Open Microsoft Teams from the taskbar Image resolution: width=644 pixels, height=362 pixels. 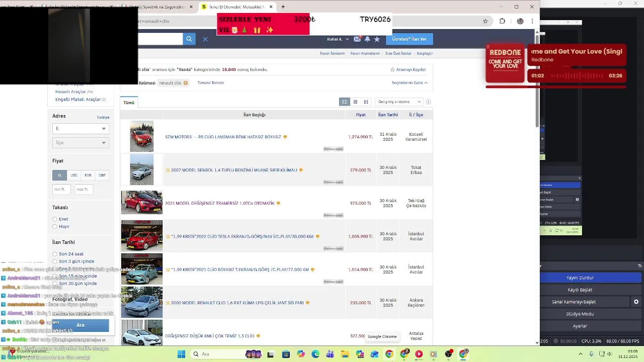[330, 354]
